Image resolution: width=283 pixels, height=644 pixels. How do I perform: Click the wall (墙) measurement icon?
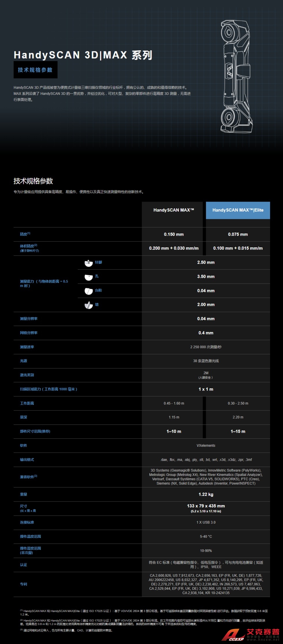[x=88, y=305]
